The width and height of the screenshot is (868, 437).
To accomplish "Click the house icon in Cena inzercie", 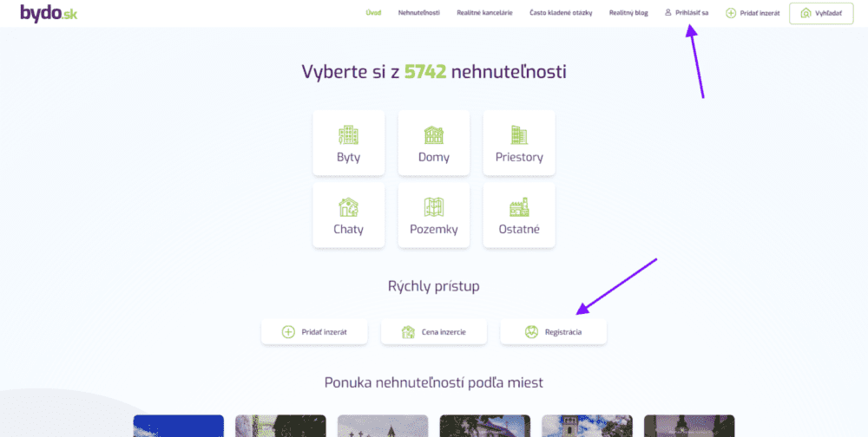I will pyautogui.click(x=408, y=332).
